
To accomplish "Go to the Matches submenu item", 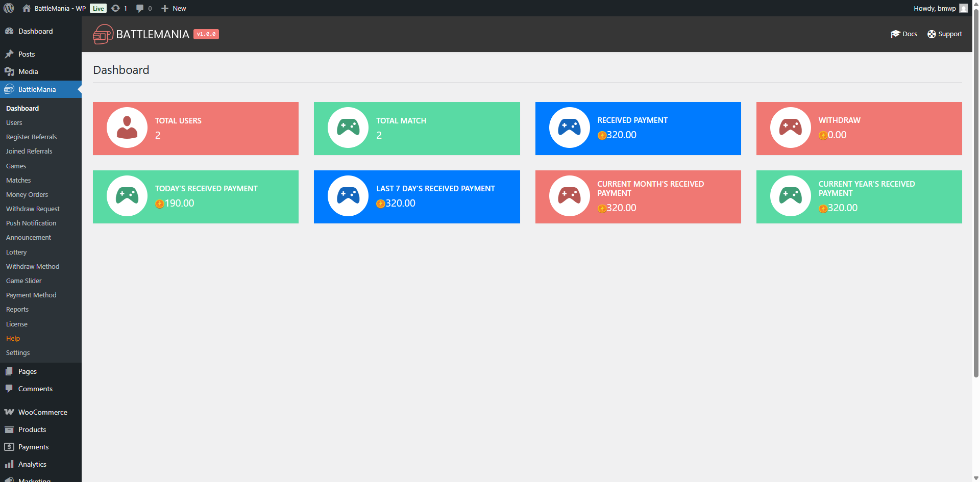I will [x=18, y=181].
